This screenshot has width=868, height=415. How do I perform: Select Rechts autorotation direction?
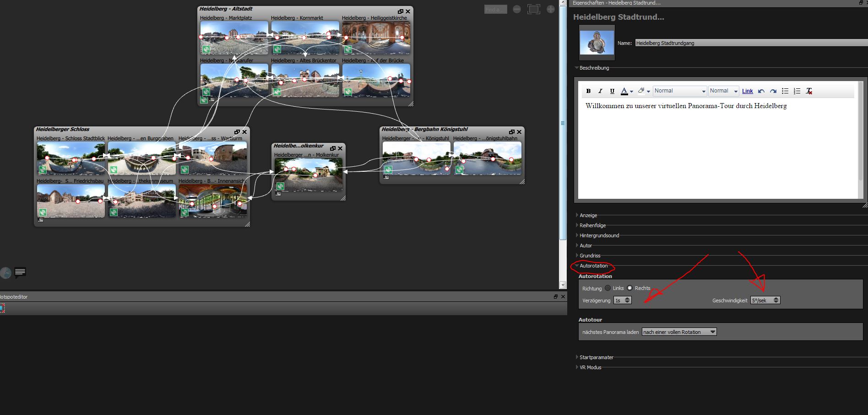coord(630,288)
